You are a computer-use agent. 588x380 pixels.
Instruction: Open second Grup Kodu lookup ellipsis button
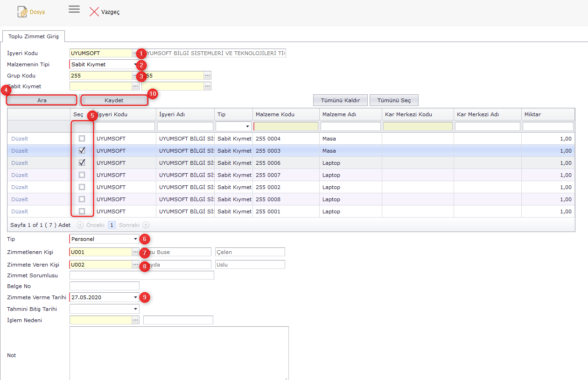coord(208,75)
